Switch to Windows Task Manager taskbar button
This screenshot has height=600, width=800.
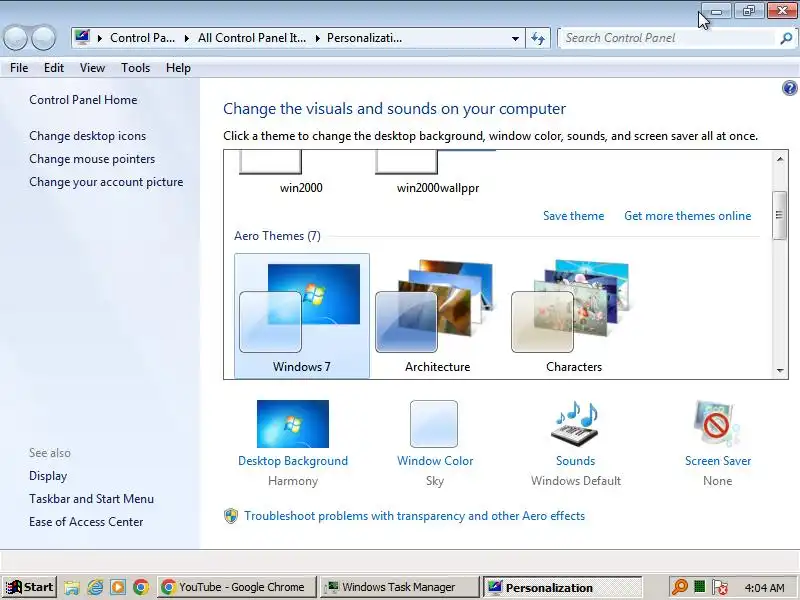(400, 587)
